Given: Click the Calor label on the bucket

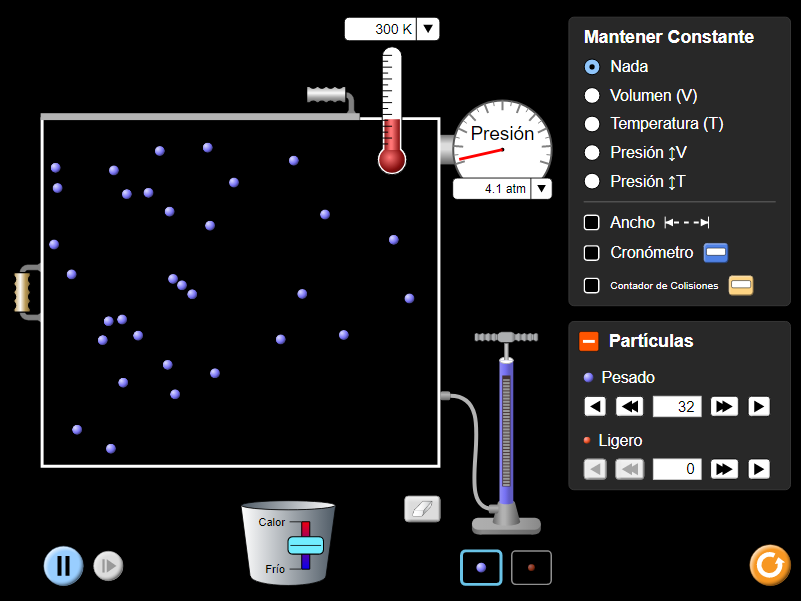Looking at the screenshot, I should pyautogui.click(x=271, y=522).
